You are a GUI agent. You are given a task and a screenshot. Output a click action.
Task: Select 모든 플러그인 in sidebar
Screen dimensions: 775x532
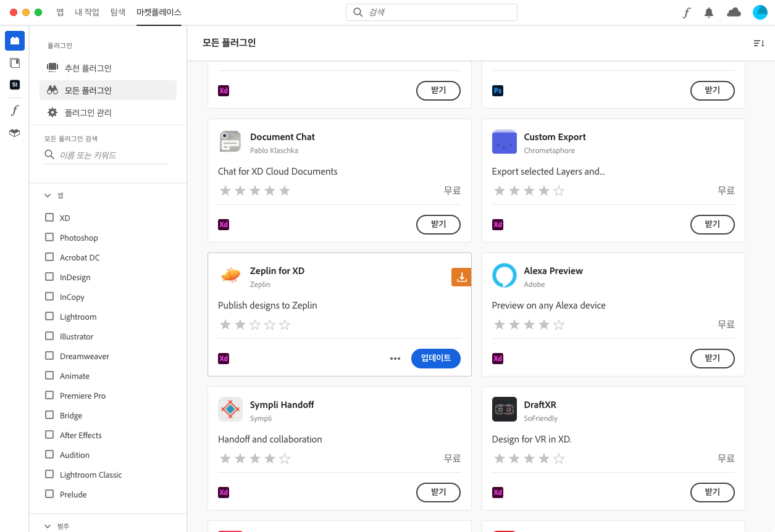[108, 90]
